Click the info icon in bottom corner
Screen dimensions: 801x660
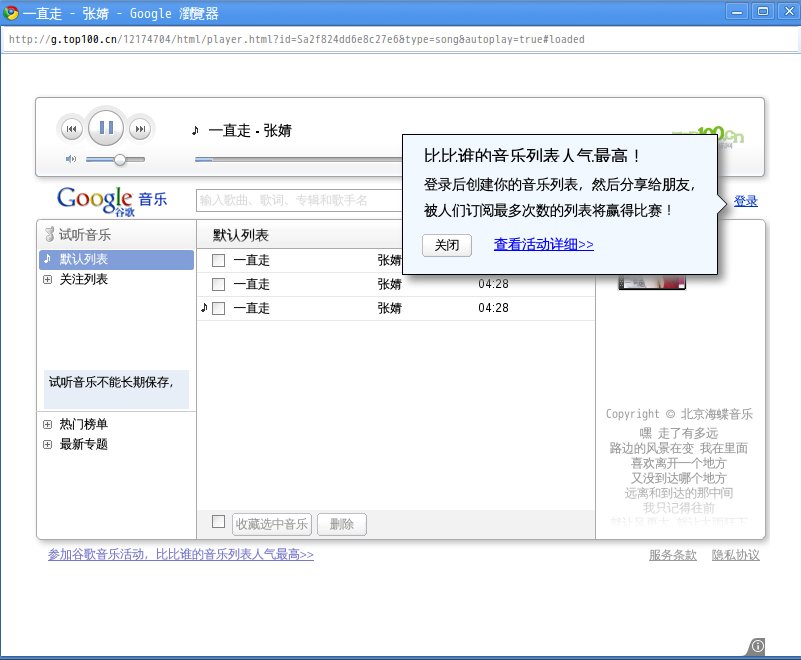pyautogui.click(x=758, y=646)
